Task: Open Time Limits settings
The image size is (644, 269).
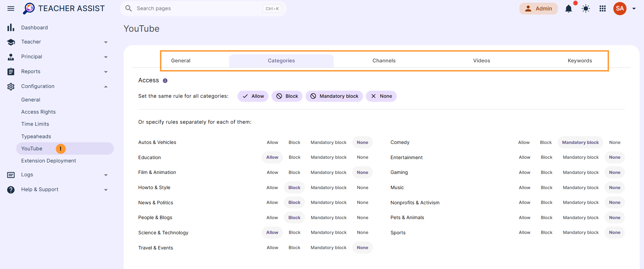Action: pyautogui.click(x=35, y=124)
